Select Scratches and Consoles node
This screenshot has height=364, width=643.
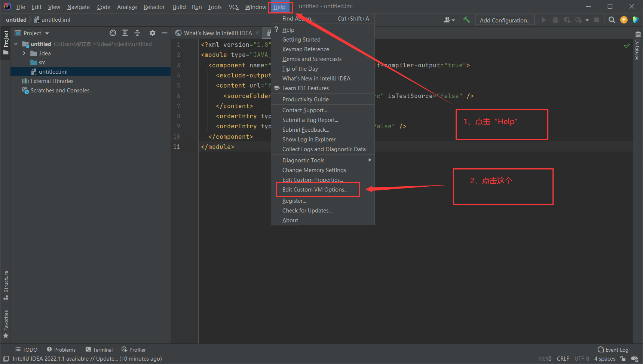click(x=60, y=90)
